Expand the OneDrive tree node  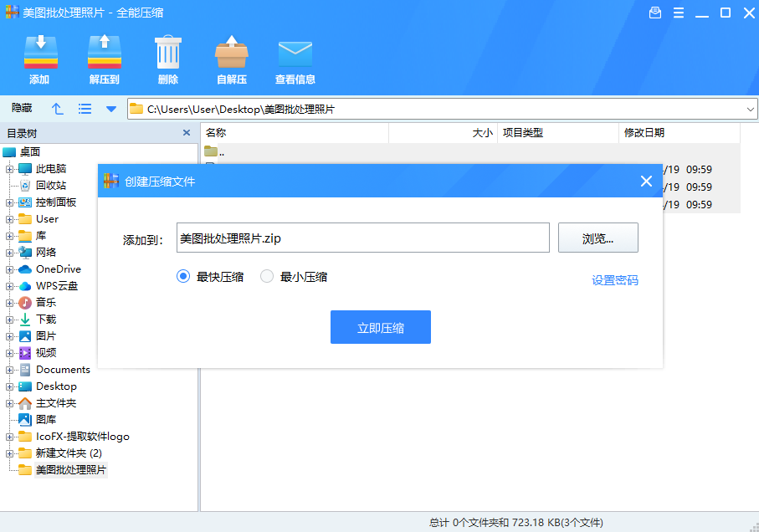[8, 269]
